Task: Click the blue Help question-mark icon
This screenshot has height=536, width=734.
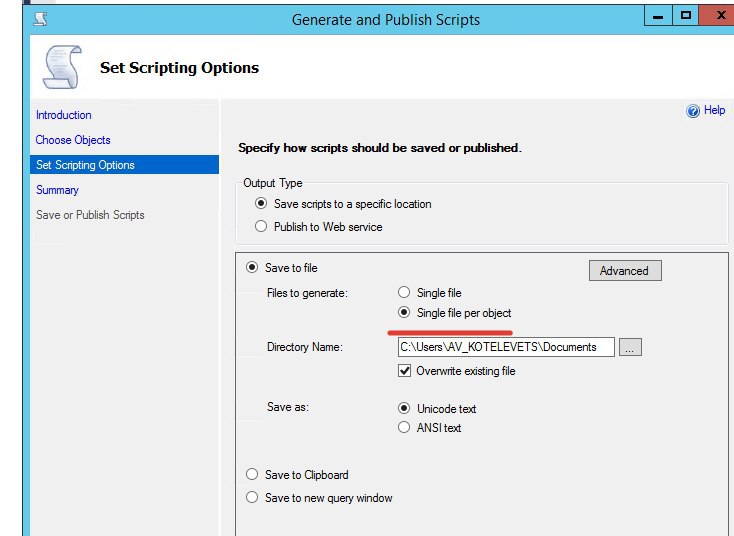Action: 693,111
